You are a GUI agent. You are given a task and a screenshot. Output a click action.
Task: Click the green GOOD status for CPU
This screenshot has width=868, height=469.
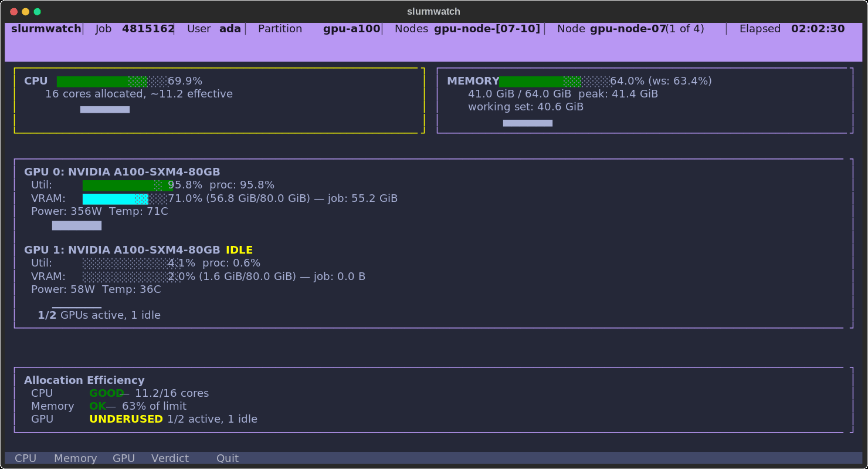106,393
